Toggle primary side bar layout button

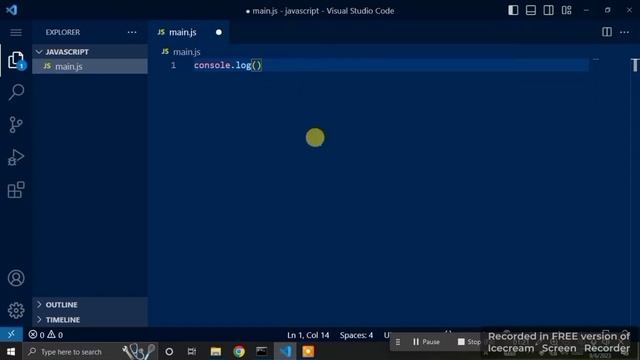coord(513,10)
